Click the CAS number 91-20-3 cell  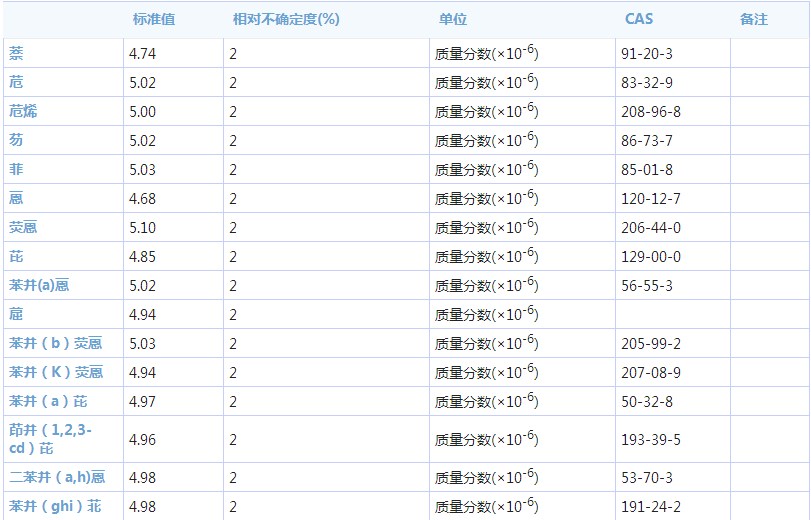click(646, 54)
